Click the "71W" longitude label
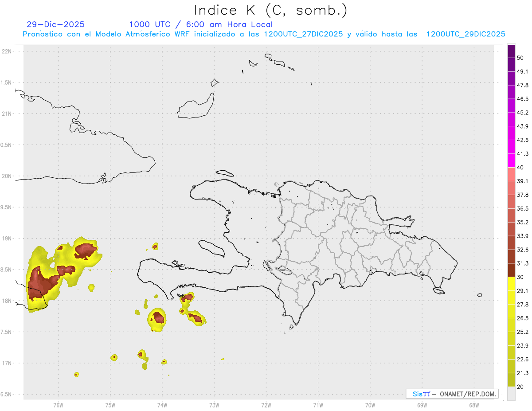532x411 pixels. point(318,405)
